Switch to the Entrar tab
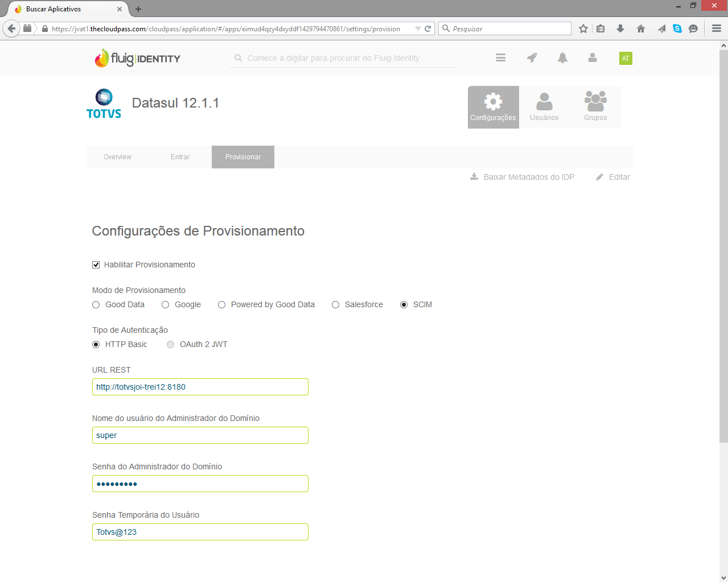Screen dimensions: 728x582 [180, 157]
